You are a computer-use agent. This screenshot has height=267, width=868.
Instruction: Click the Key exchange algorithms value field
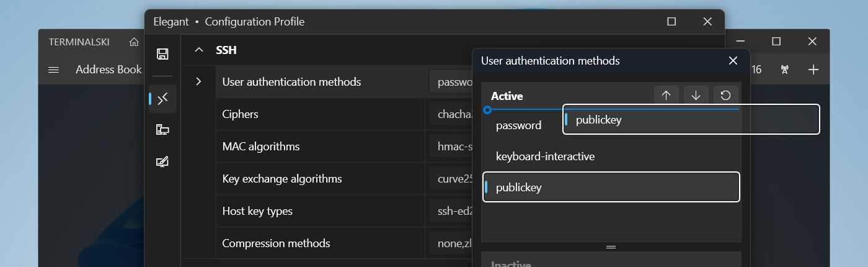451,179
